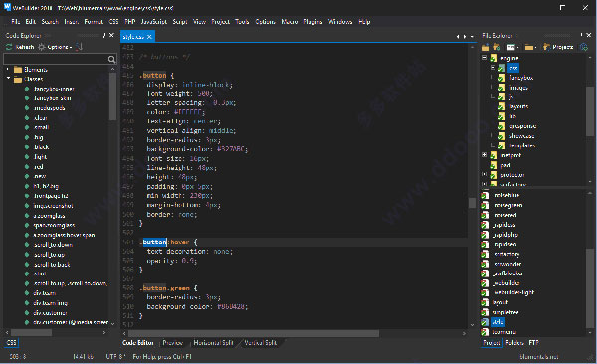
Task: Open the topmenu file in the file list
Action: coord(504,332)
